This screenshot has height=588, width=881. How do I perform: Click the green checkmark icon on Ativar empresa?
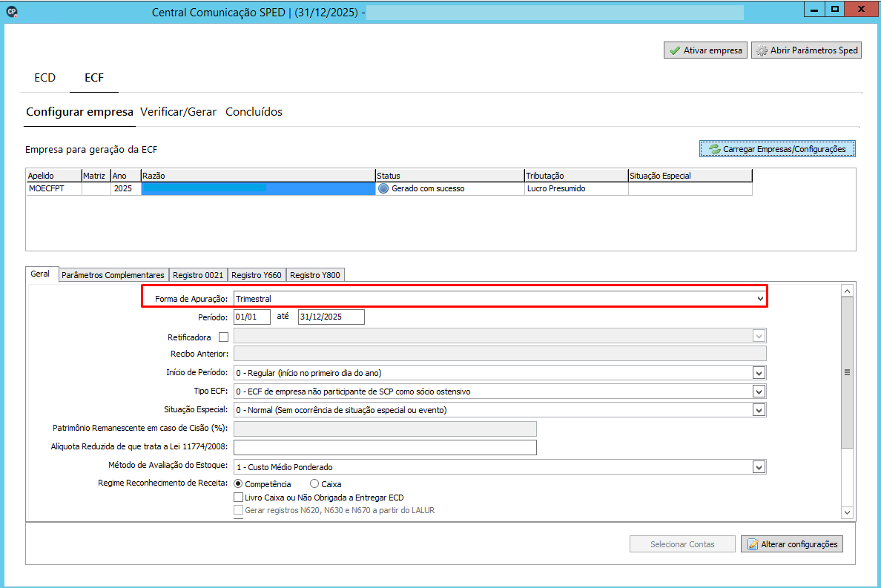click(x=675, y=50)
